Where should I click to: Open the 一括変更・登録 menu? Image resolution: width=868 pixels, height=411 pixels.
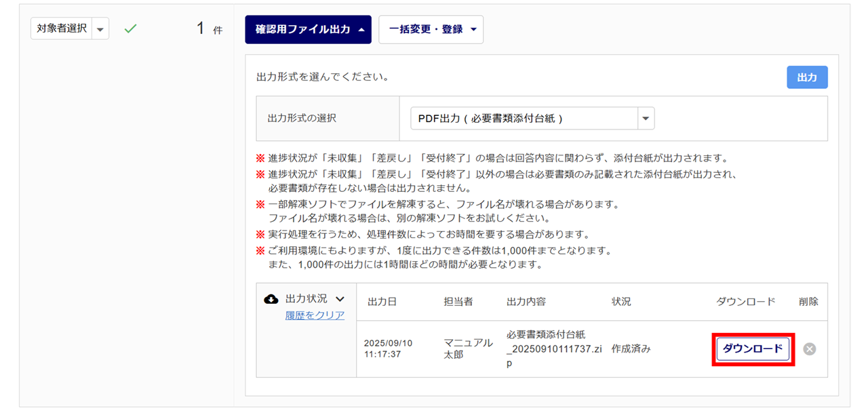click(431, 30)
